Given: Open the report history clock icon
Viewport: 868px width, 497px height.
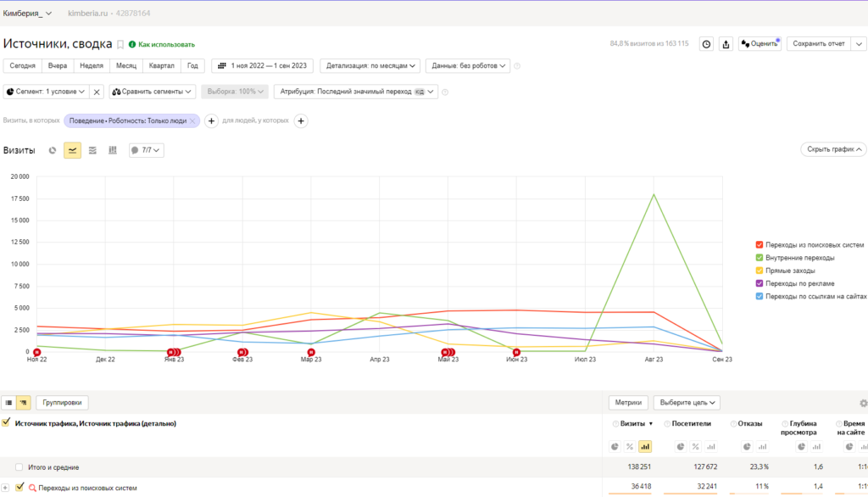Looking at the screenshot, I should tap(706, 44).
